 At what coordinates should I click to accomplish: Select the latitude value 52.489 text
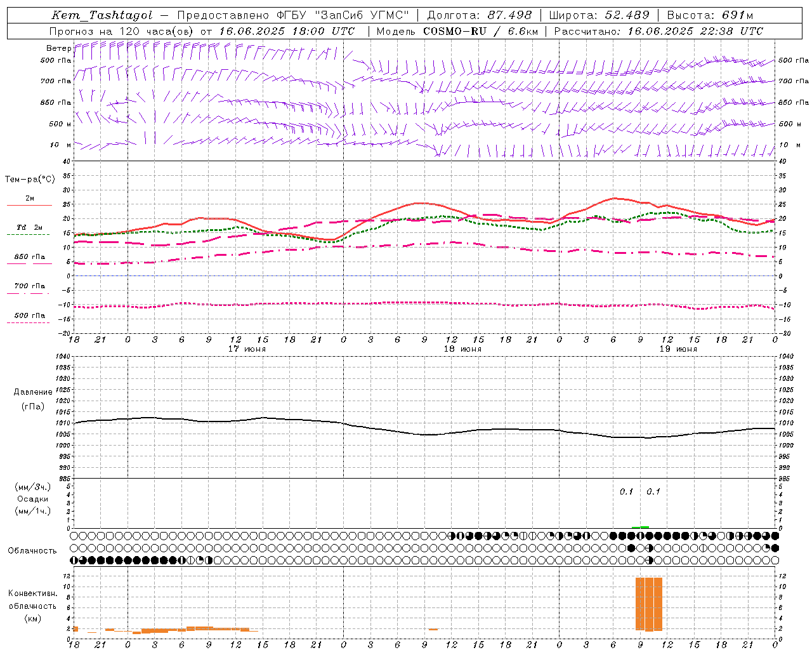(x=627, y=15)
